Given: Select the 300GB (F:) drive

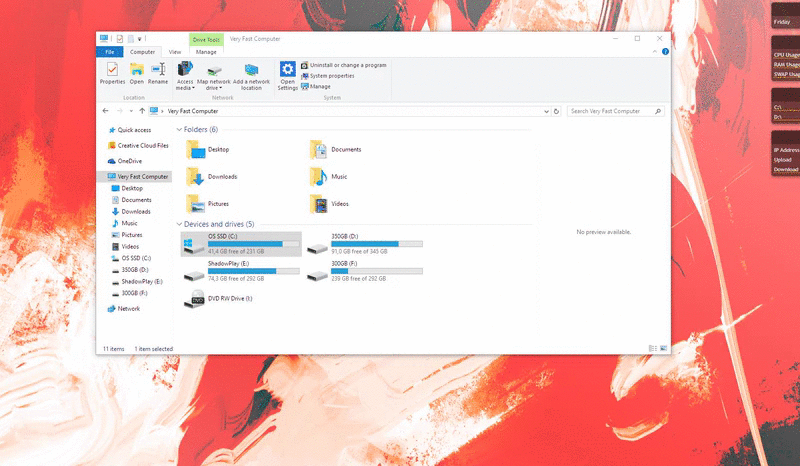Looking at the screenshot, I should click(365, 271).
